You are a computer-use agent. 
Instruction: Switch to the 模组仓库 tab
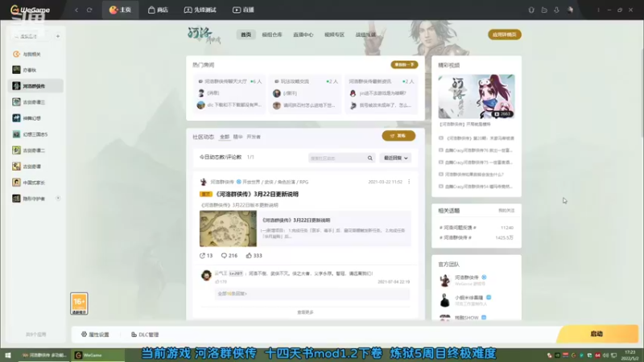point(272,35)
